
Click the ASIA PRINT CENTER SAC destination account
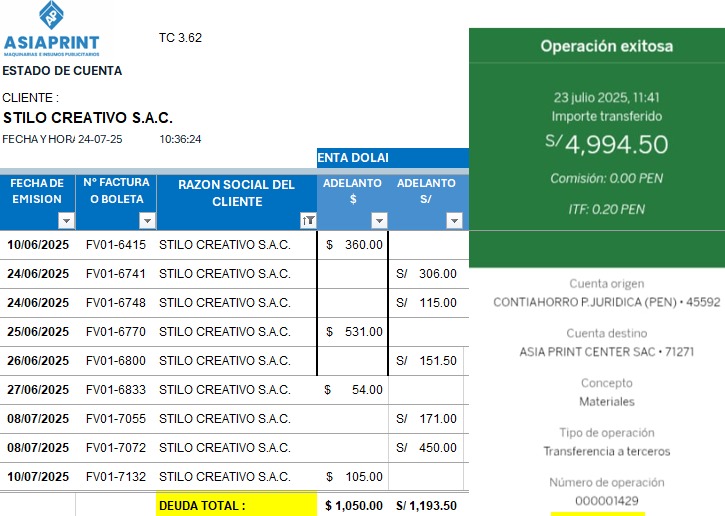pos(606,352)
